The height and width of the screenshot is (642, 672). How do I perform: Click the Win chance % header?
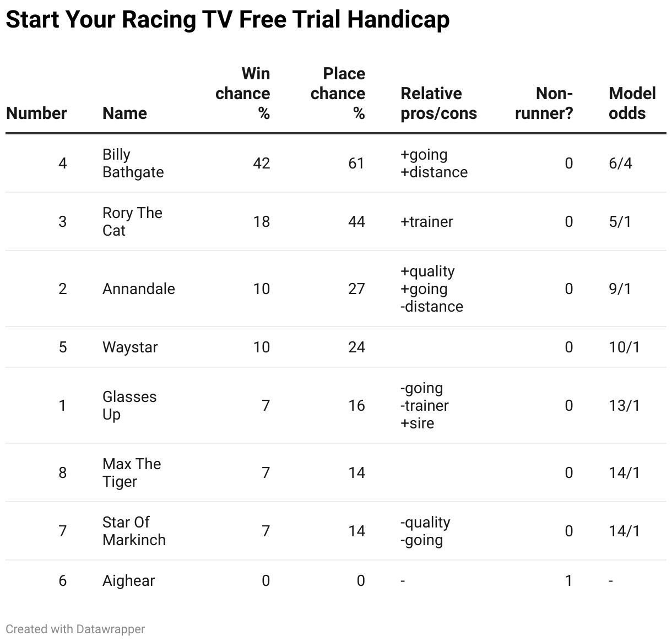243,93
